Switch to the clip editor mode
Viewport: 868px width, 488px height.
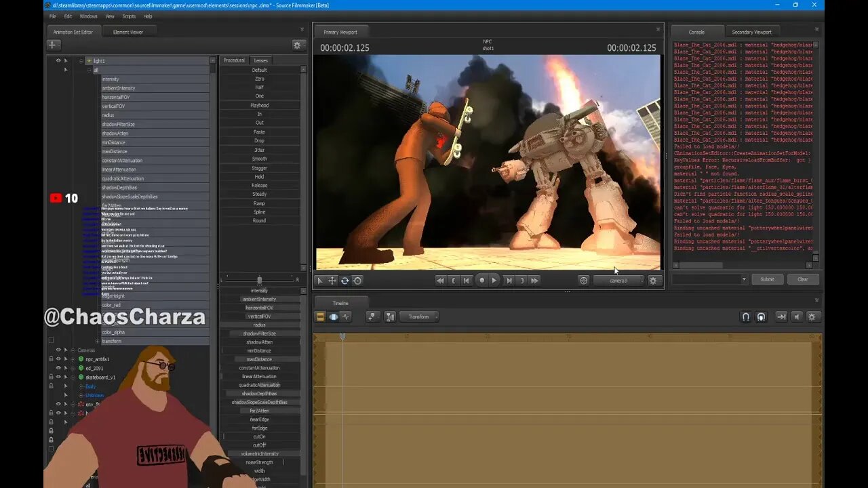click(x=321, y=317)
